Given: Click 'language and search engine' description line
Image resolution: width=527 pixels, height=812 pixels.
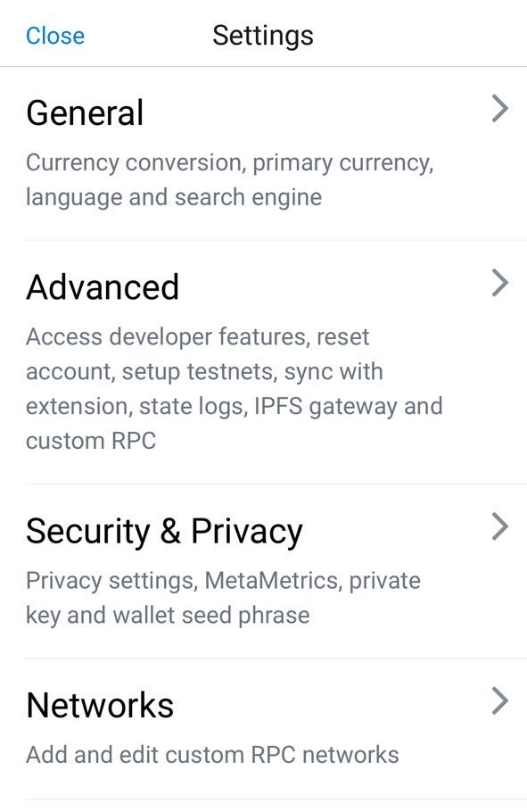Looking at the screenshot, I should pos(174,197).
